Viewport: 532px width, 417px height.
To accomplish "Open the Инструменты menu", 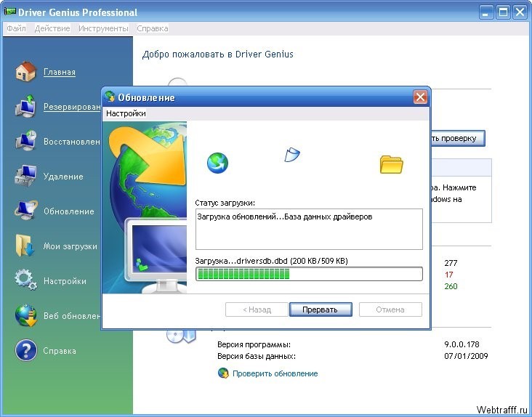I will [103, 28].
